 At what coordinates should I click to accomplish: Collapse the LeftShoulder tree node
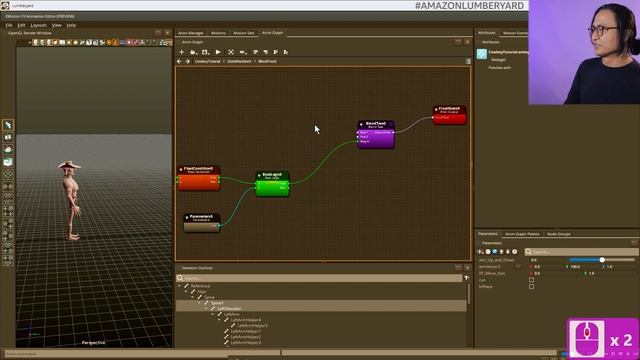click(206, 309)
